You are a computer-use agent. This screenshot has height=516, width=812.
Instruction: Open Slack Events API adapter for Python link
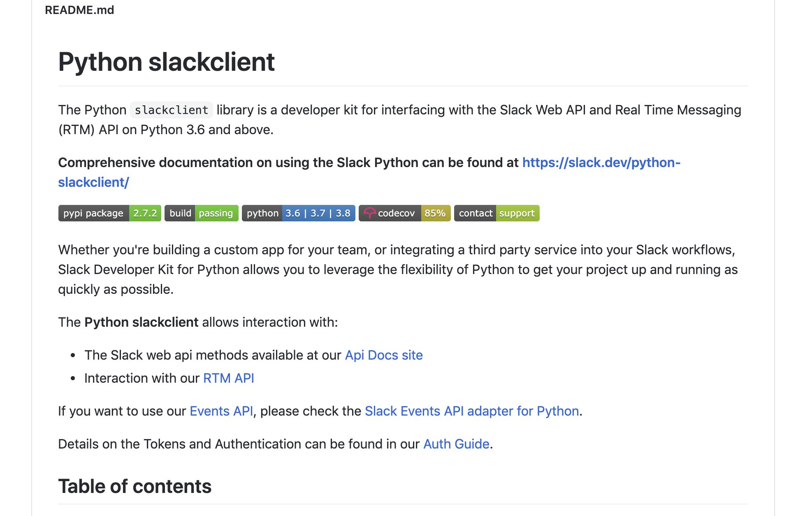[471, 411]
